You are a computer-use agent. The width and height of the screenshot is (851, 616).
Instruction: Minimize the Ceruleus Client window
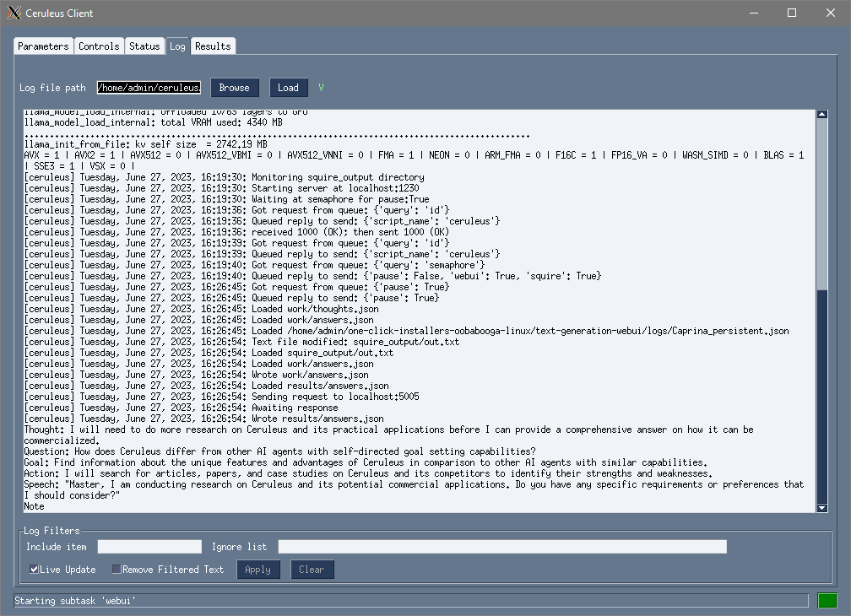(x=754, y=13)
